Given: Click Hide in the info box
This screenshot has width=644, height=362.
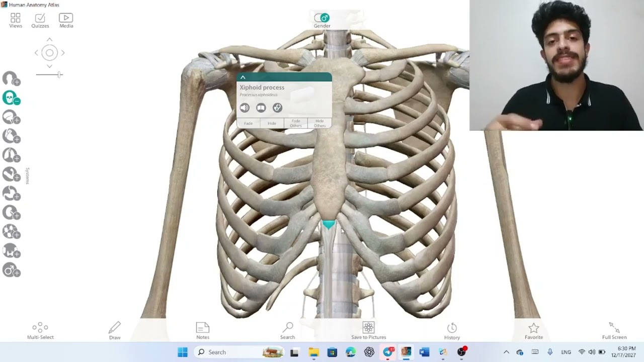Looking at the screenshot, I should click(x=272, y=123).
